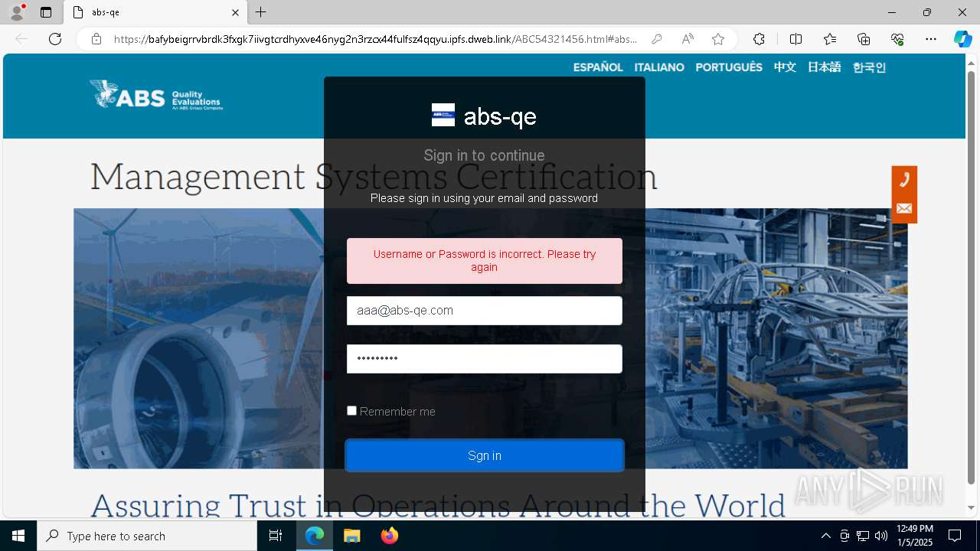Click the orange phone contact icon
This screenshot has width=980, height=551.
pyautogui.click(x=904, y=180)
